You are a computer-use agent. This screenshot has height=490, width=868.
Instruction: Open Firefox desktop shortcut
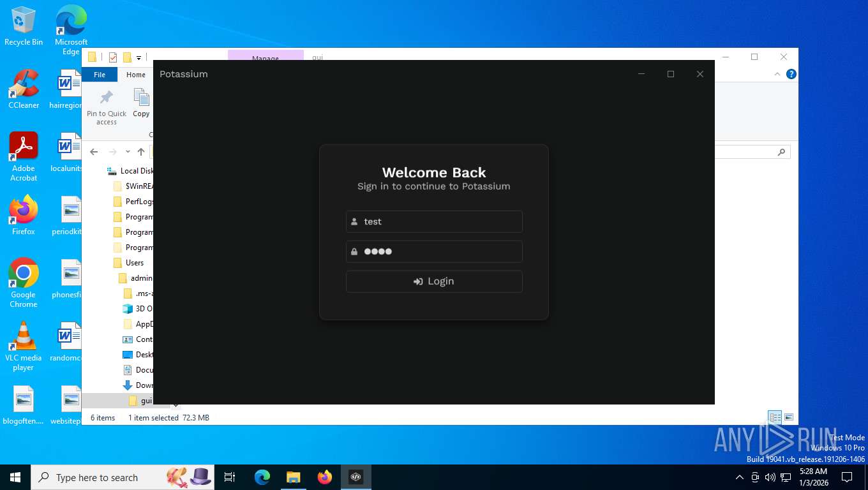(x=24, y=216)
